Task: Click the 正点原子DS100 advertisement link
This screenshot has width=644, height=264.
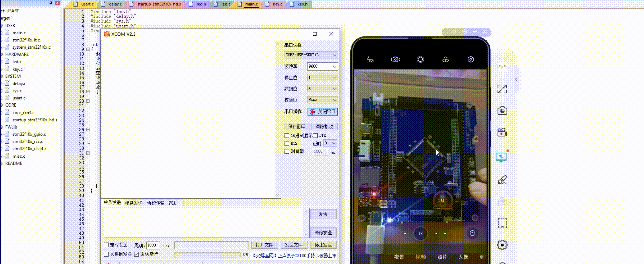Action: [294, 256]
